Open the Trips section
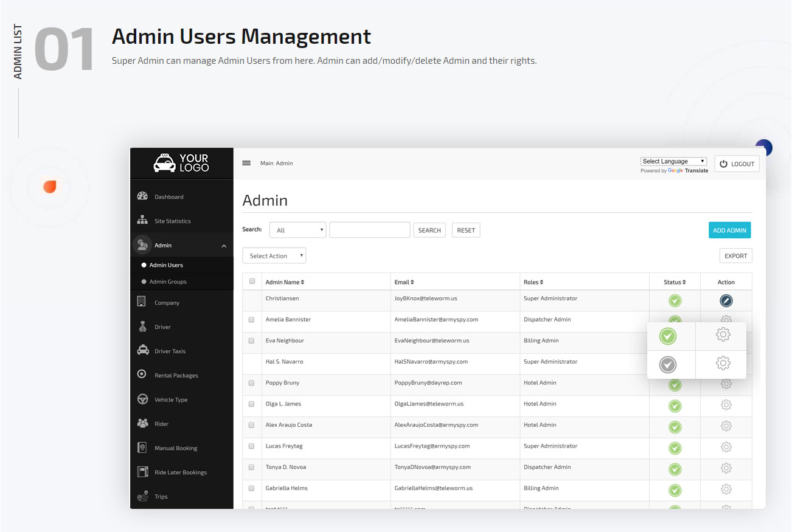 click(161, 496)
